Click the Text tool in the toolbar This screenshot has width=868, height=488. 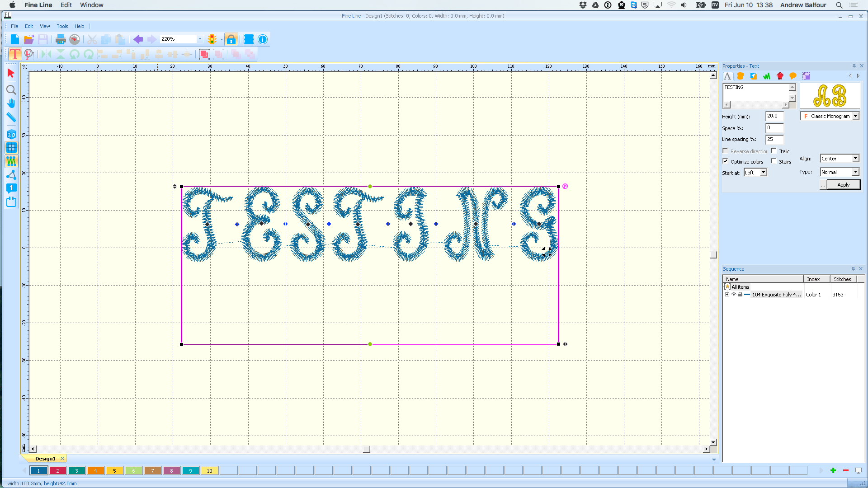14,54
